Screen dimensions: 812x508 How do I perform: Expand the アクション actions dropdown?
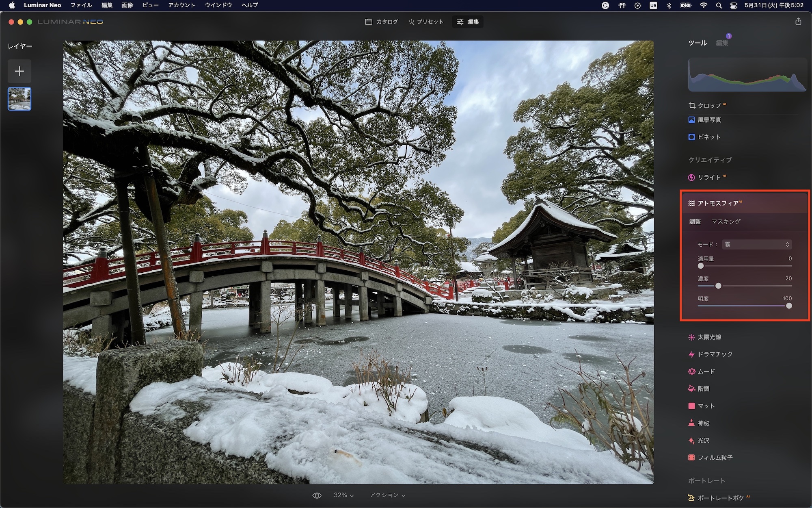(x=387, y=495)
